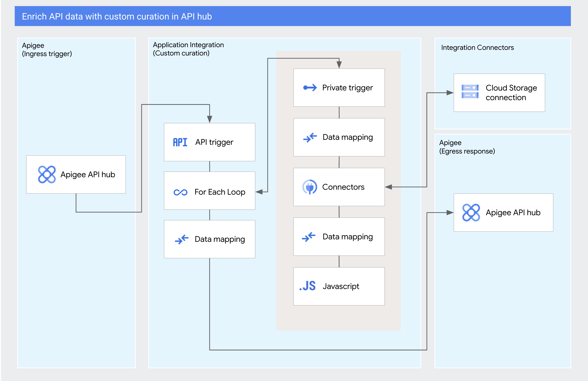
Task: Select the For Each Loop infinity icon
Action: [180, 192]
